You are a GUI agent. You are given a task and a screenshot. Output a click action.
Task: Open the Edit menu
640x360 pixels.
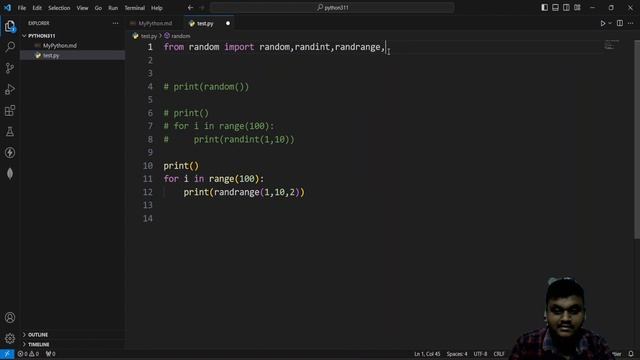point(37,8)
